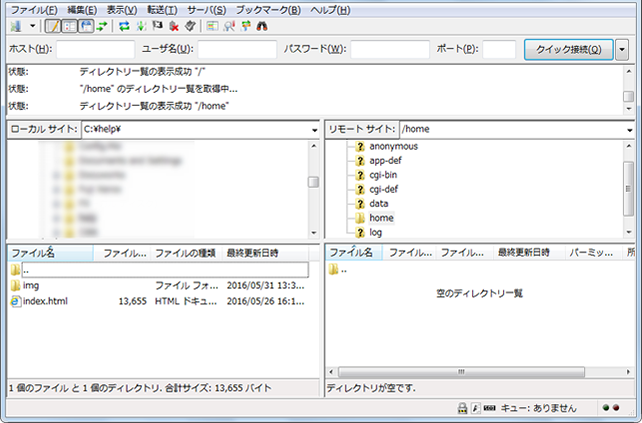Expand the ローカル サイト path dropdown
The width and height of the screenshot is (642, 423).
coord(314,130)
